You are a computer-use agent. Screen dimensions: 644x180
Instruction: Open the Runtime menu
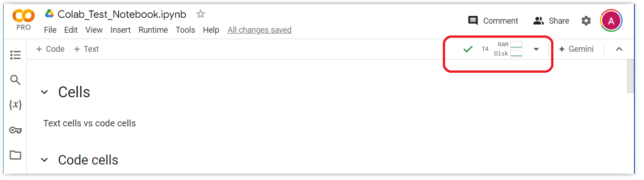[x=153, y=30]
